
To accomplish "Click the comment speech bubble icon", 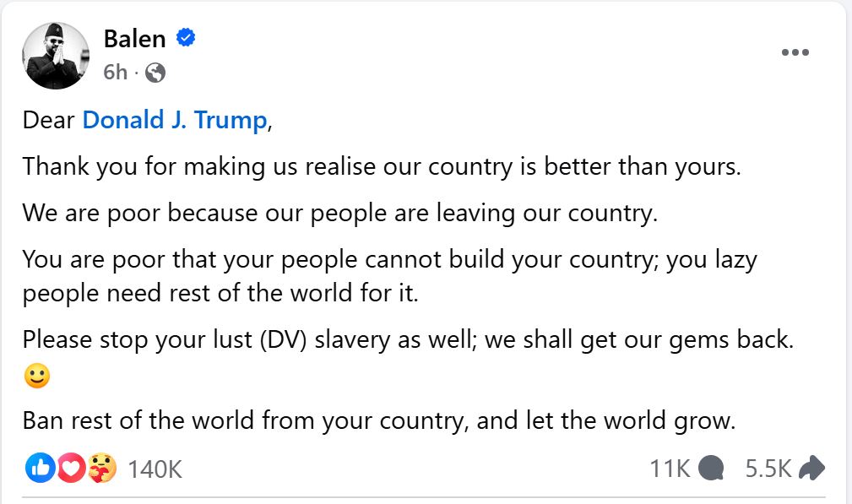I will 712,468.
